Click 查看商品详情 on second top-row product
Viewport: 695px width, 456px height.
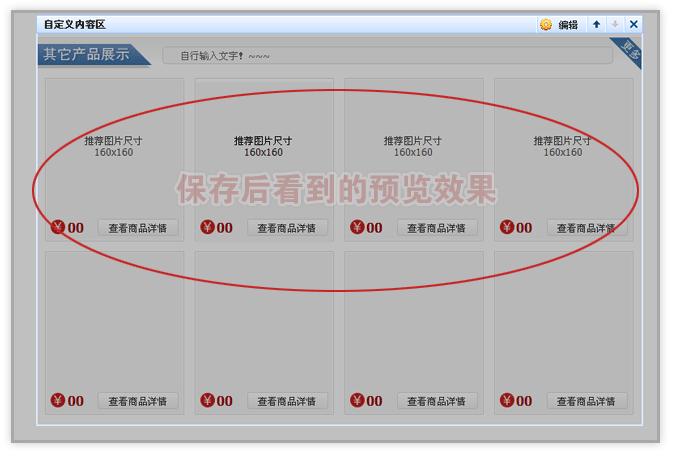(287, 228)
